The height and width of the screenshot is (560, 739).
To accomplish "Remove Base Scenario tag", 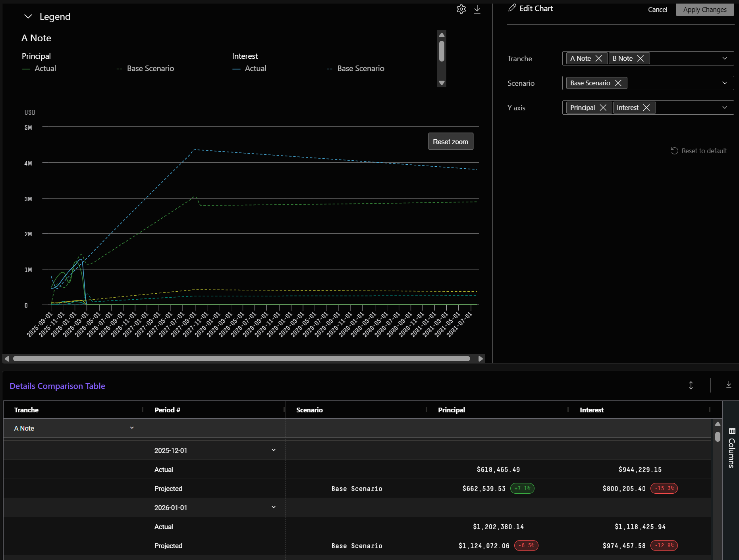I will (x=618, y=83).
